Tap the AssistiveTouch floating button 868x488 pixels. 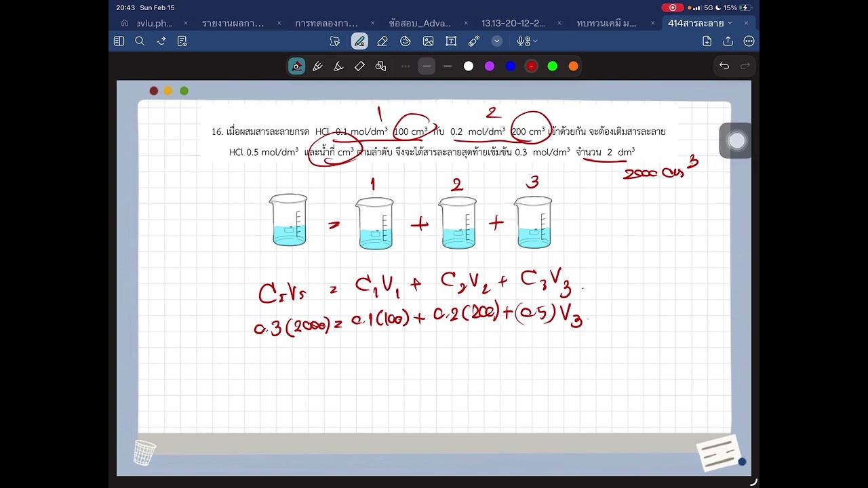point(736,141)
